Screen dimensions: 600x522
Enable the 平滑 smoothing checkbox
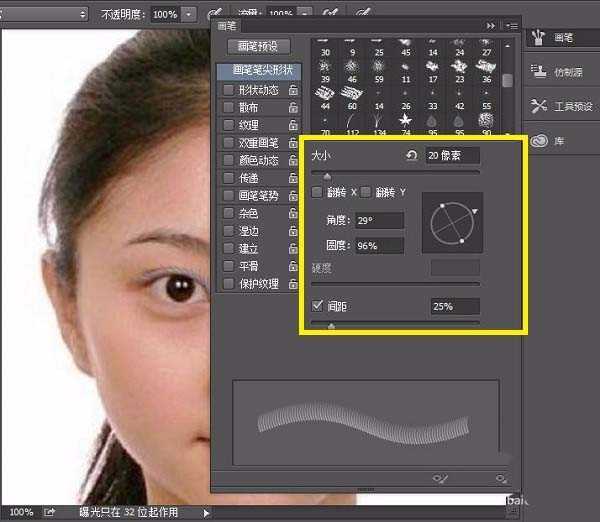(x=229, y=267)
